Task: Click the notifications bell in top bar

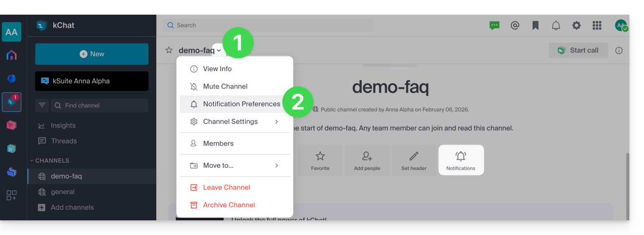Action: click(x=556, y=25)
